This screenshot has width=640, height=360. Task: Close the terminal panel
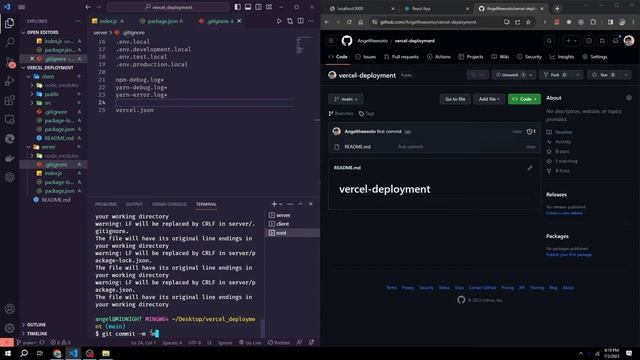click(311, 204)
